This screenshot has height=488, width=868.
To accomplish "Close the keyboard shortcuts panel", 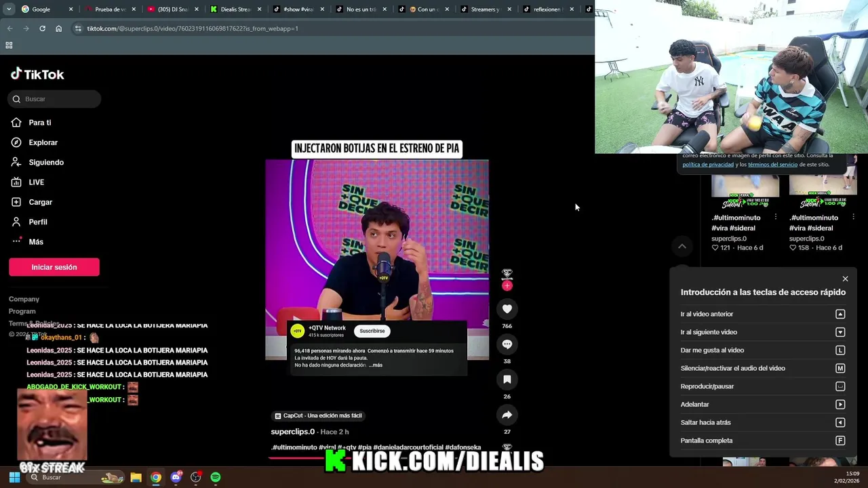I will pyautogui.click(x=845, y=279).
